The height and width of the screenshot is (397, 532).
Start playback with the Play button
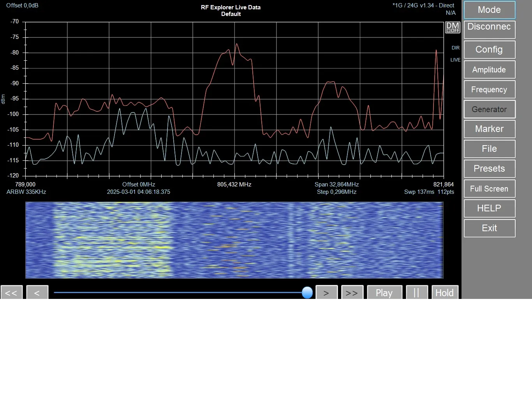pos(384,292)
